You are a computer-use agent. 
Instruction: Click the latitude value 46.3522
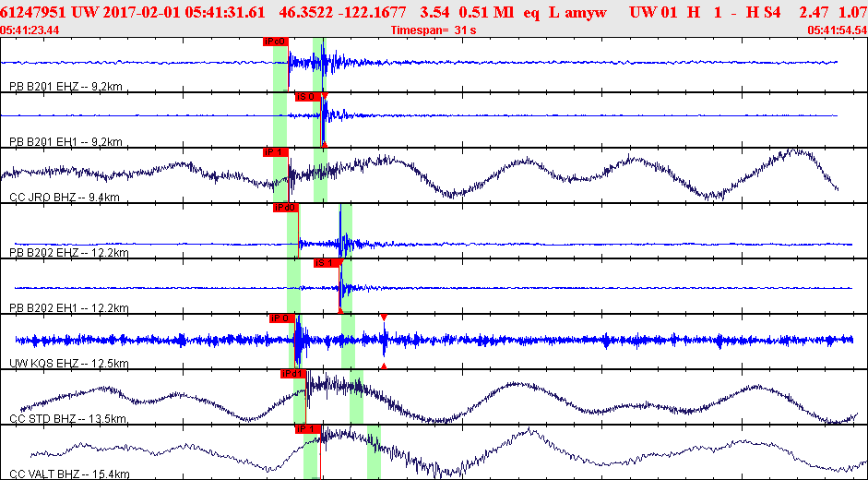click(x=303, y=12)
